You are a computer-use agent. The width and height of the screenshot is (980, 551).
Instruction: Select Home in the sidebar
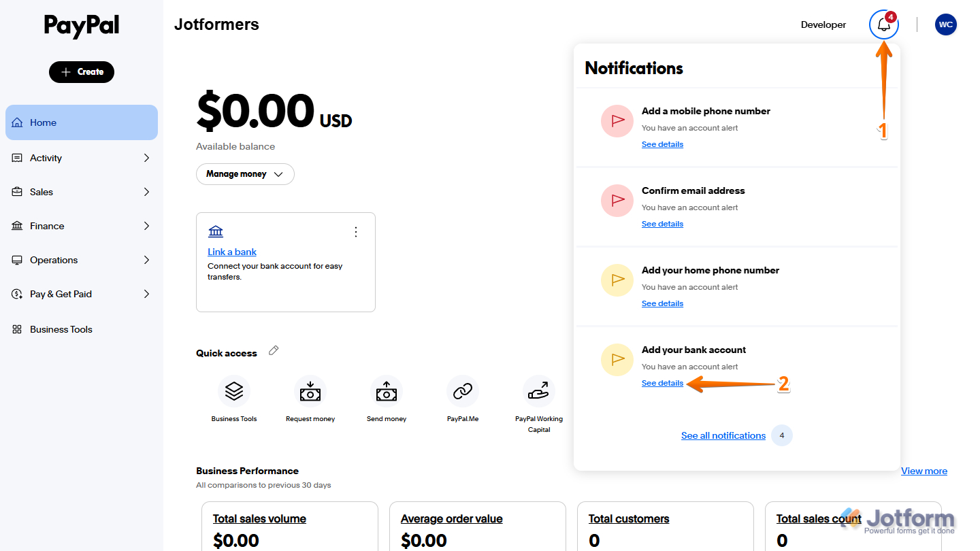(81, 122)
